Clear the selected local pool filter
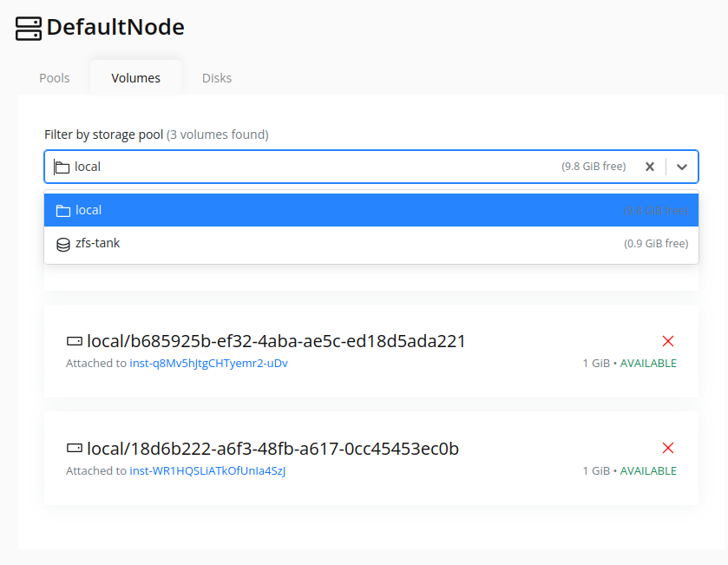 pos(650,167)
